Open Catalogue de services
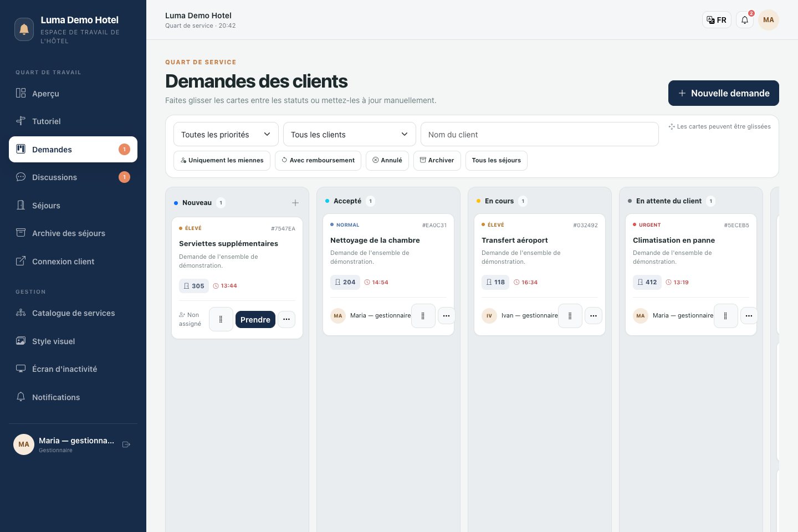 [x=73, y=313]
